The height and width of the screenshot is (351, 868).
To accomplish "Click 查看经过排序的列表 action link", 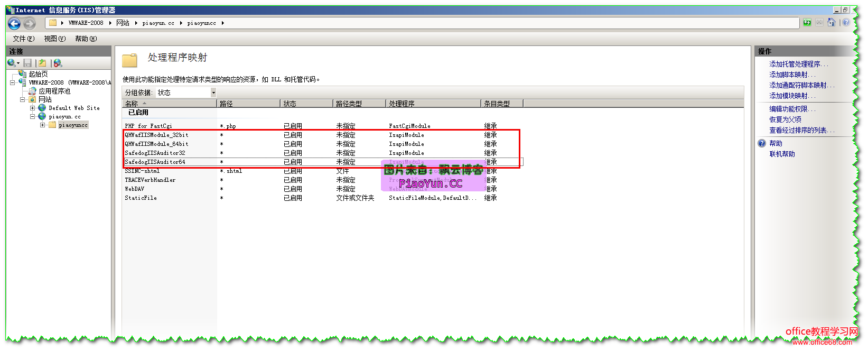I will pos(802,130).
